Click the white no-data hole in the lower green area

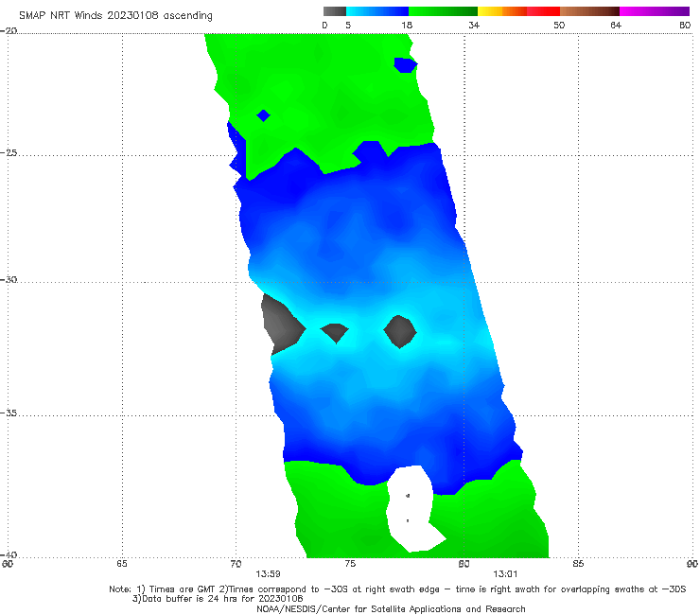[411, 507]
